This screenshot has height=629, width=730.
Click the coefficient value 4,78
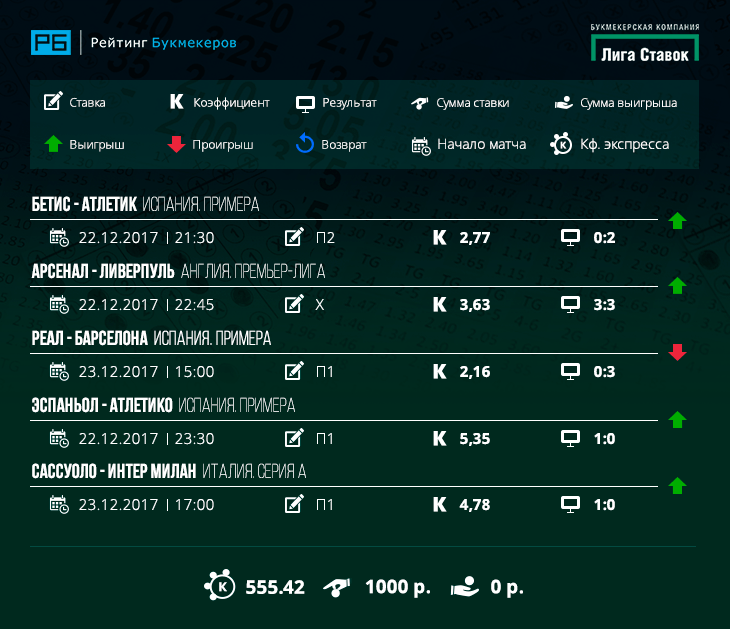tap(475, 505)
